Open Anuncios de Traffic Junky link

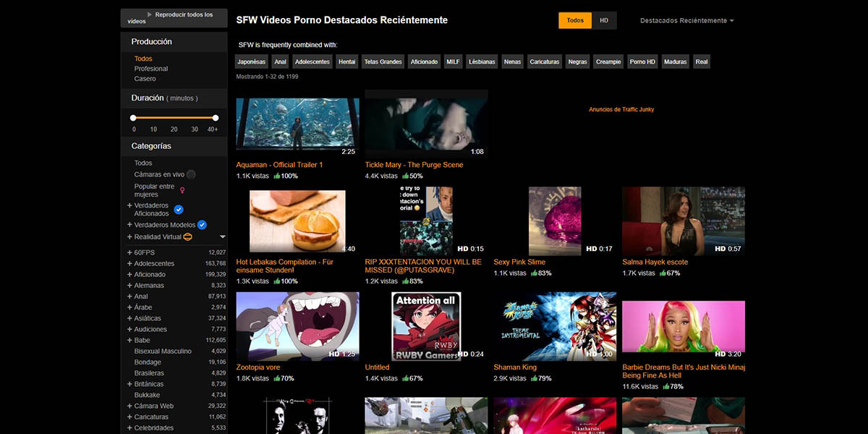tap(621, 109)
